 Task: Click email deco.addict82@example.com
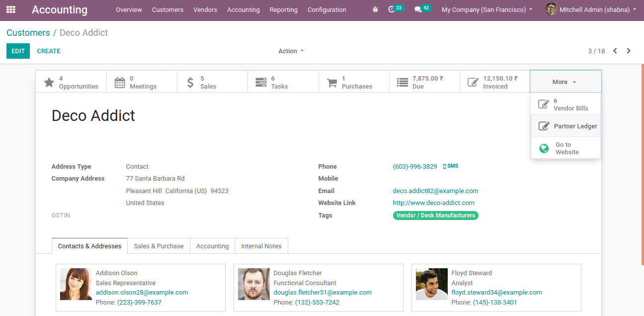point(435,191)
